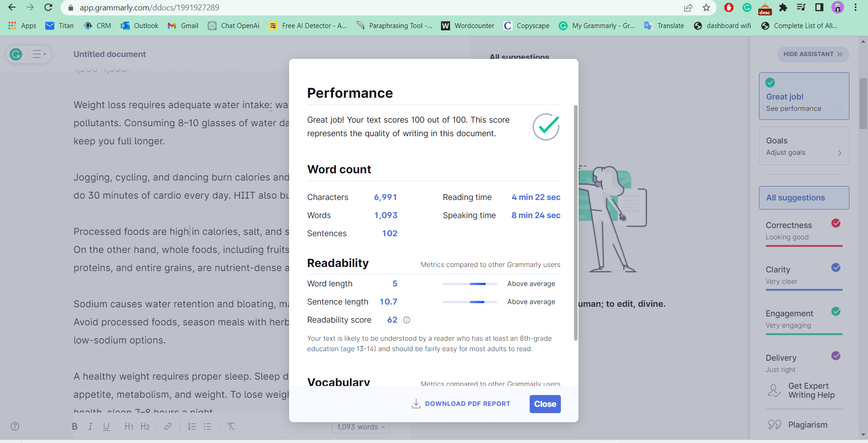
Task: Click the Untitled document title
Action: click(109, 54)
